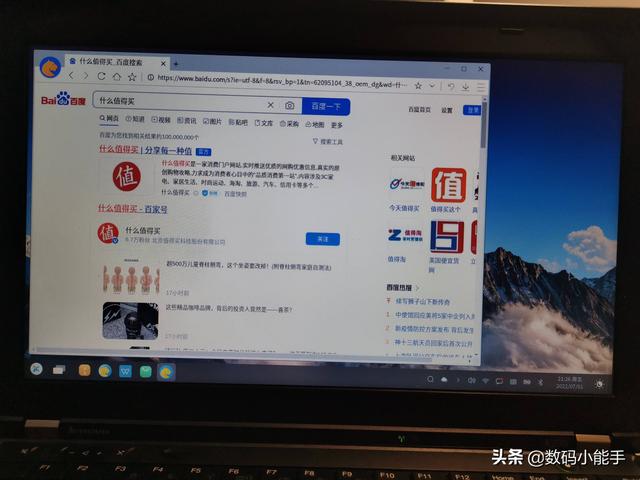640x480 pixels.
Task: Open related site 值得买这个 icon
Action: [449, 185]
